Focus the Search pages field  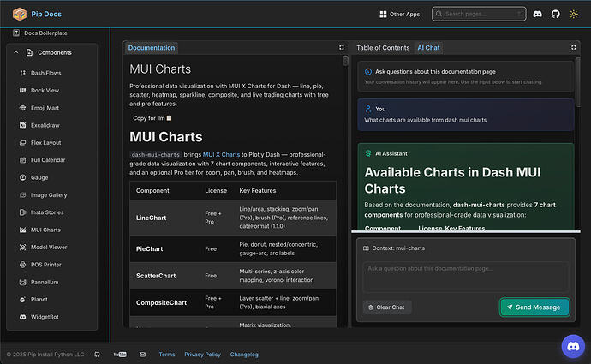coord(479,14)
